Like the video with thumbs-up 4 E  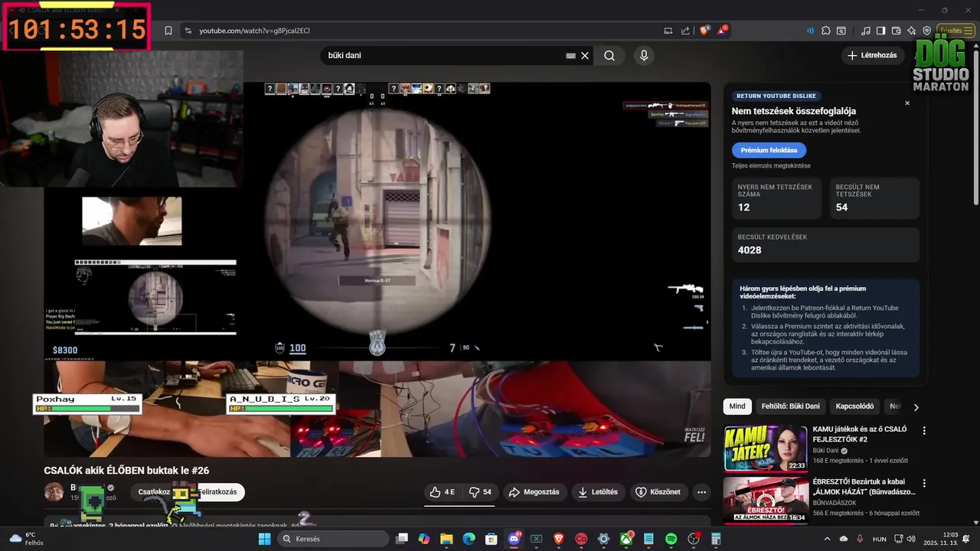pyautogui.click(x=442, y=492)
